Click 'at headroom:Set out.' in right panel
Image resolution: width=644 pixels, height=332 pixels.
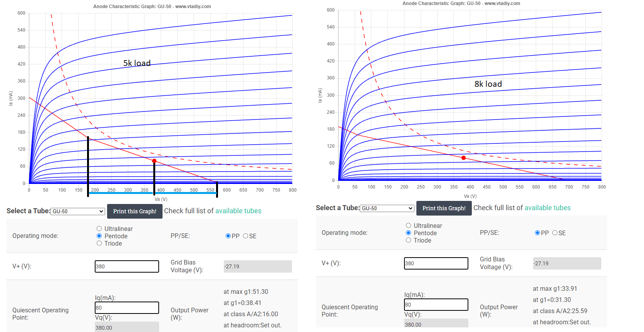coord(562,322)
